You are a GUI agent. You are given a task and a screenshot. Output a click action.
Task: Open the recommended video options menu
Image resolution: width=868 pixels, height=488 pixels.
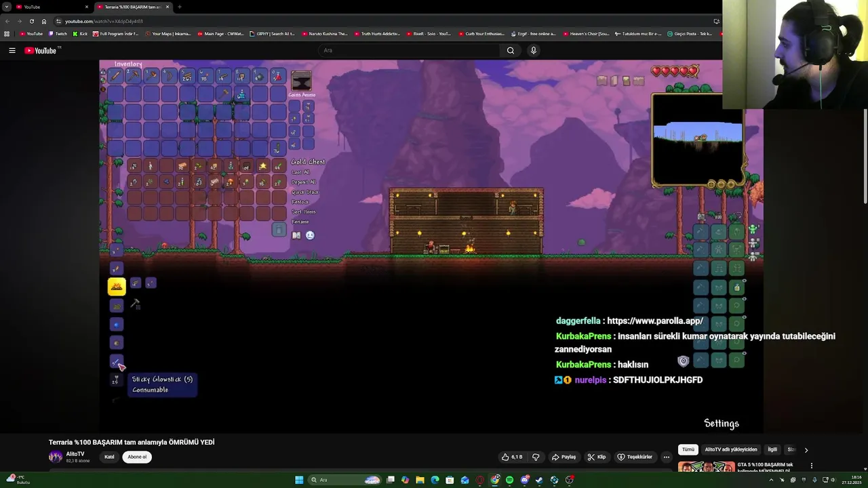811,466
